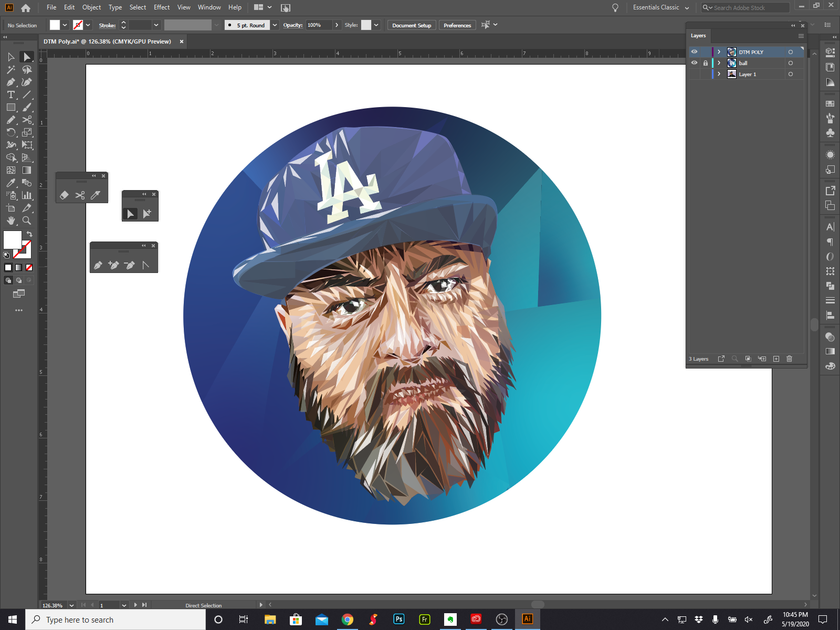Select the Rotate tool
The image size is (840, 630).
[x=10, y=132]
